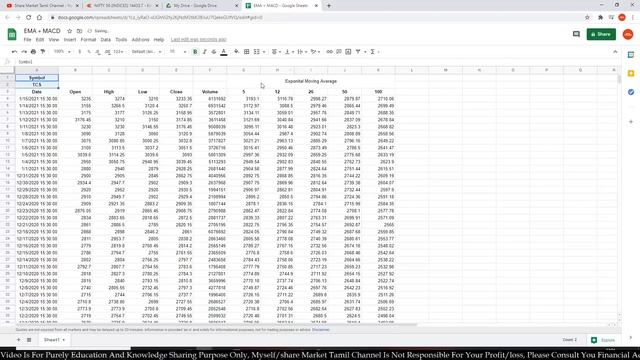Screen dimensions: 640x360
Task: Click the insert link icon
Action: (x=329, y=52)
